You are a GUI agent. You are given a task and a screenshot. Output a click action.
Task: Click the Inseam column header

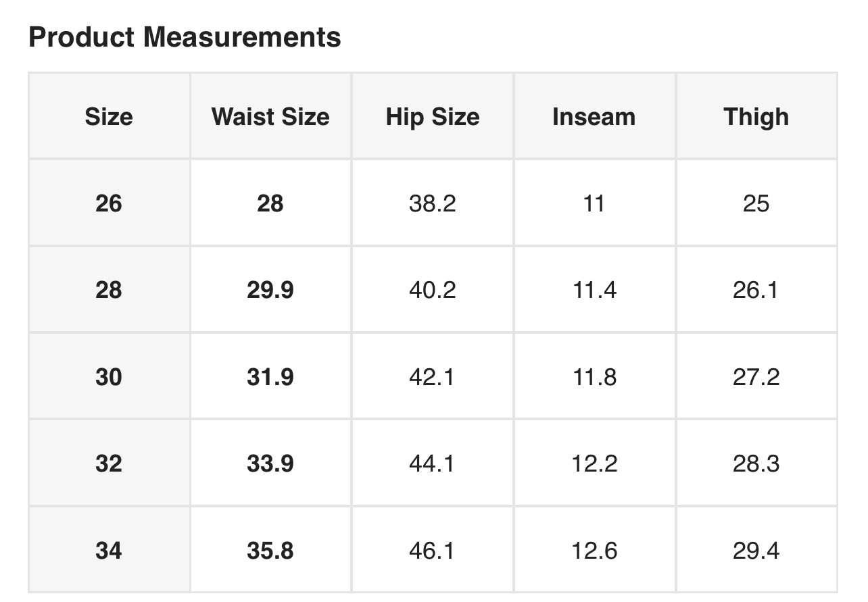tap(594, 117)
